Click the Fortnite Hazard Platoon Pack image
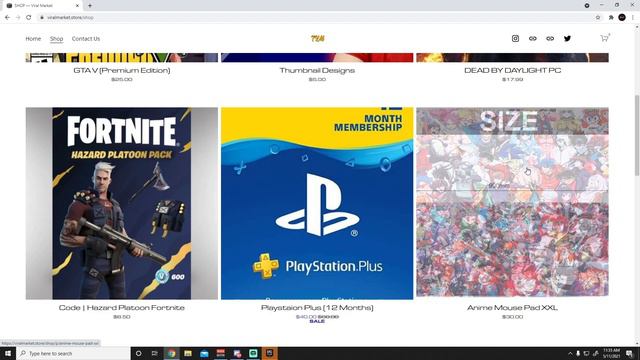The width and height of the screenshot is (640, 360). pos(122,203)
